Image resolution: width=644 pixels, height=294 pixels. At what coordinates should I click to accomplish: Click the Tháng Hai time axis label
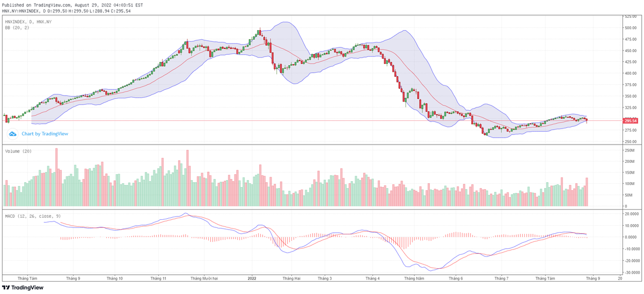[x=291, y=278]
